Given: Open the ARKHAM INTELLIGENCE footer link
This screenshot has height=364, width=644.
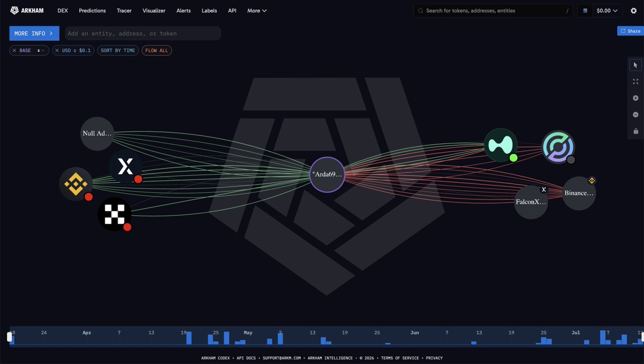Looking at the screenshot, I should point(330,358).
